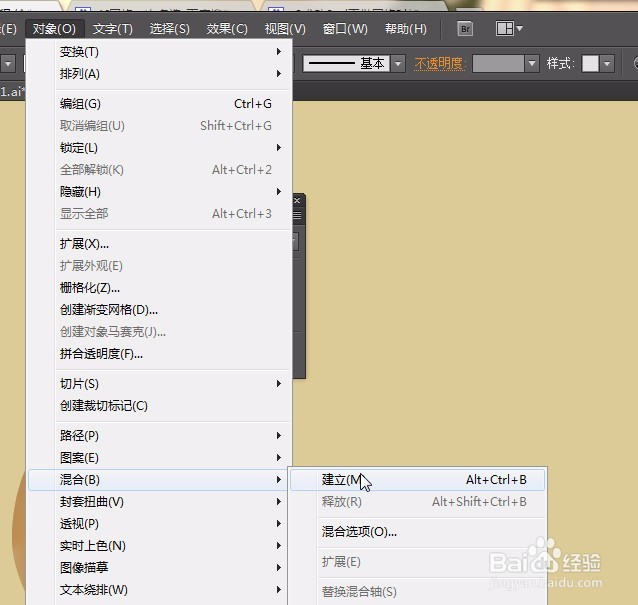Open the stroke style 基本 dropdown arrow
Viewport: 638px width, 605px height.
coord(398,63)
